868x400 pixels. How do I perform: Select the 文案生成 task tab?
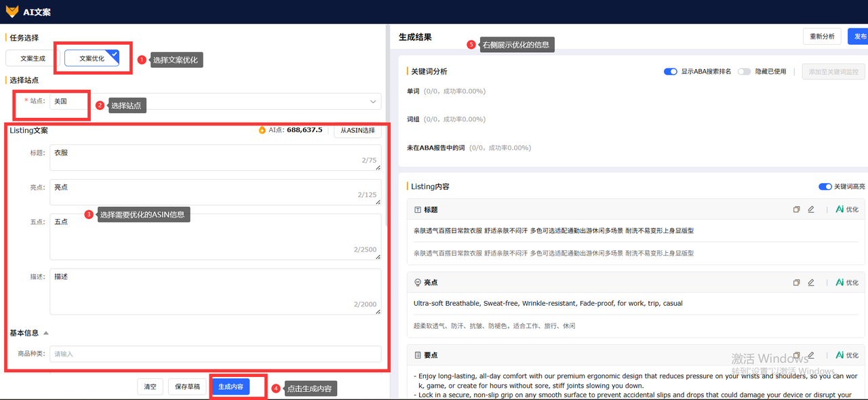pyautogui.click(x=33, y=59)
